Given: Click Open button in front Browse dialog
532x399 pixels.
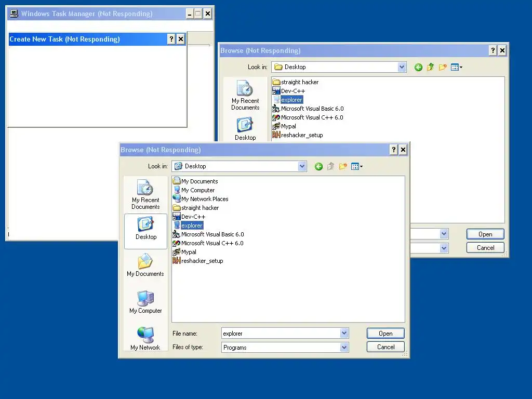Looking at the screenshot, I should click(385, 333).
